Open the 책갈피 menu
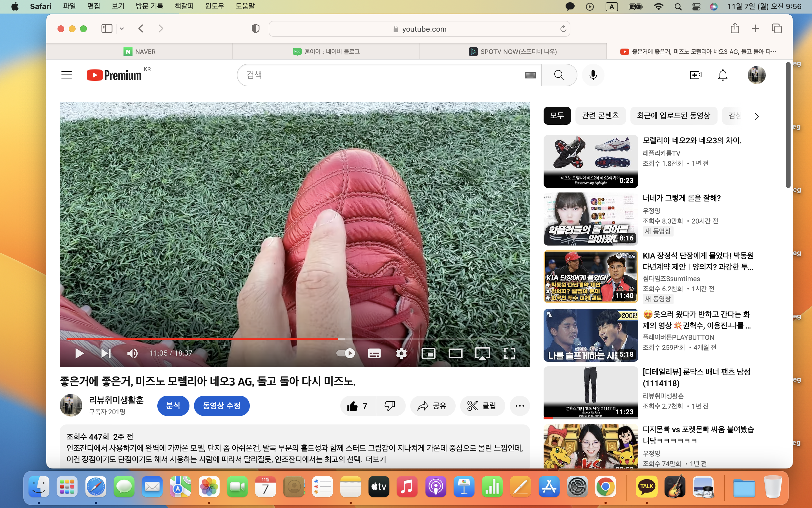Screen dimensions: 812x508 tap(184, 6)
